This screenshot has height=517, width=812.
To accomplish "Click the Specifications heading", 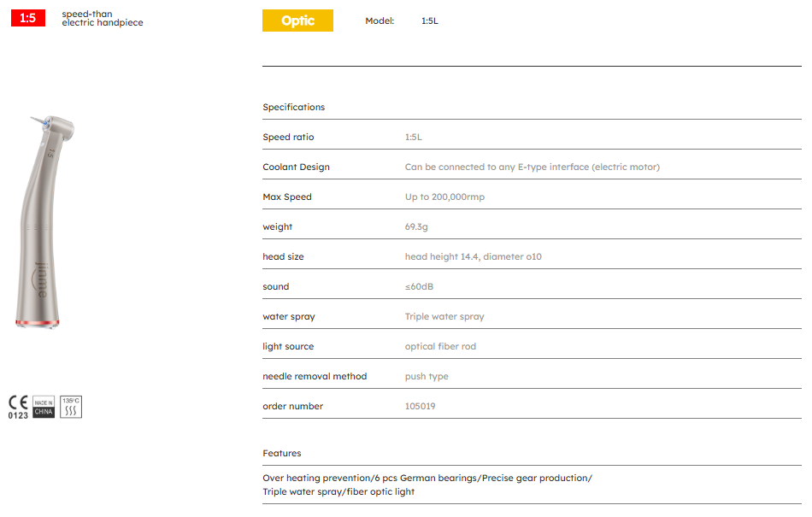I will pyautogui.click(x=293, y=107).
